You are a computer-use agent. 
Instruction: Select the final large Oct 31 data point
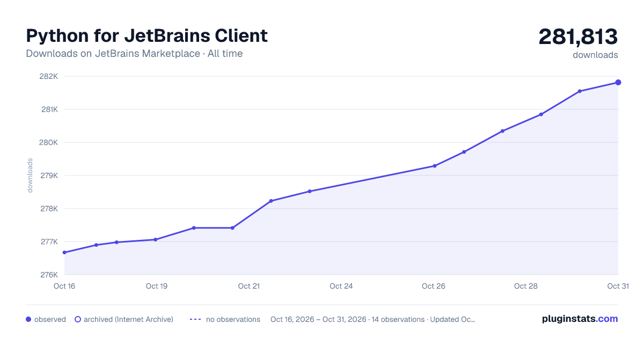click(x=618, y=82)
